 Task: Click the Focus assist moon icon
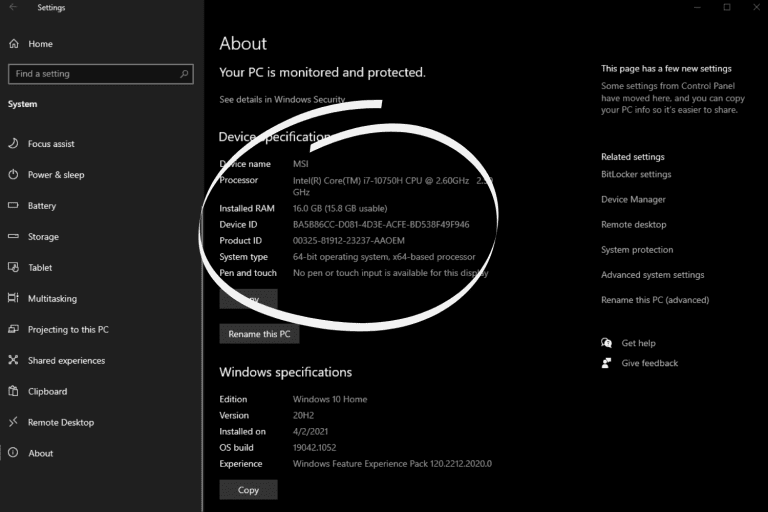pos(13,144)
